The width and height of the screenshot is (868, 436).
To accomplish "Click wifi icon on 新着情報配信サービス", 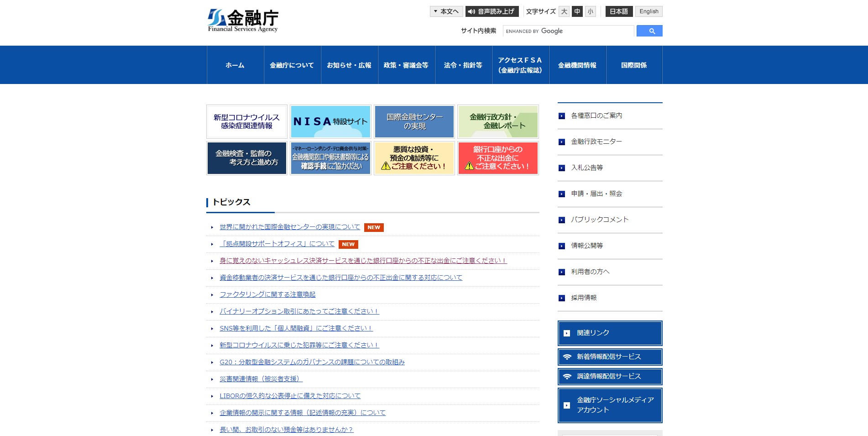I will click(x=567, y=357).
